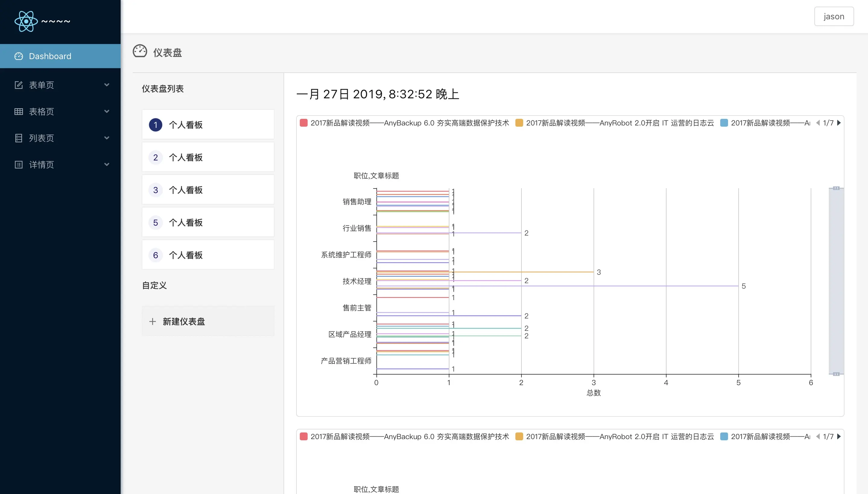This screenshot has height=494, width=868.
Task: Click the 仪表盘 header gauge icon
Action: pos(140,52)
